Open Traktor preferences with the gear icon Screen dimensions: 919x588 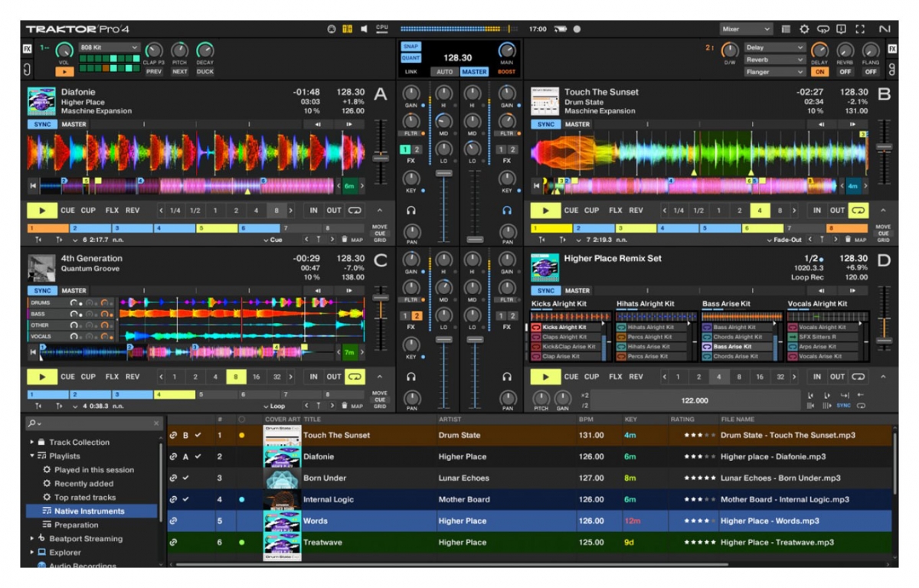pos(804,29)
